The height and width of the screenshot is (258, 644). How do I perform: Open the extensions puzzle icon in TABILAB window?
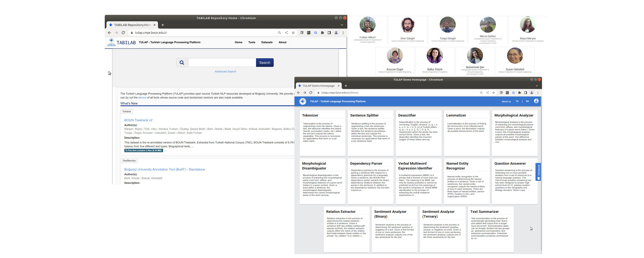pos(322,32)
